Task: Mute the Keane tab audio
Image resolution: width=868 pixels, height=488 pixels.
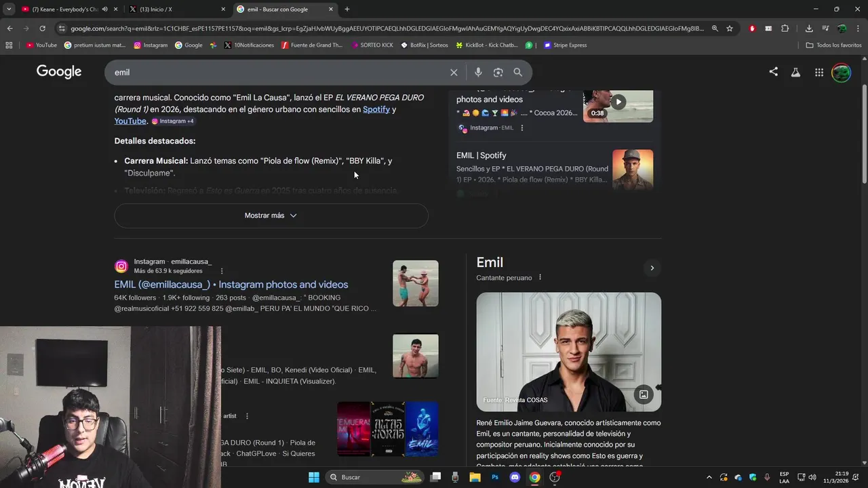Action: (x=104, y=9)
